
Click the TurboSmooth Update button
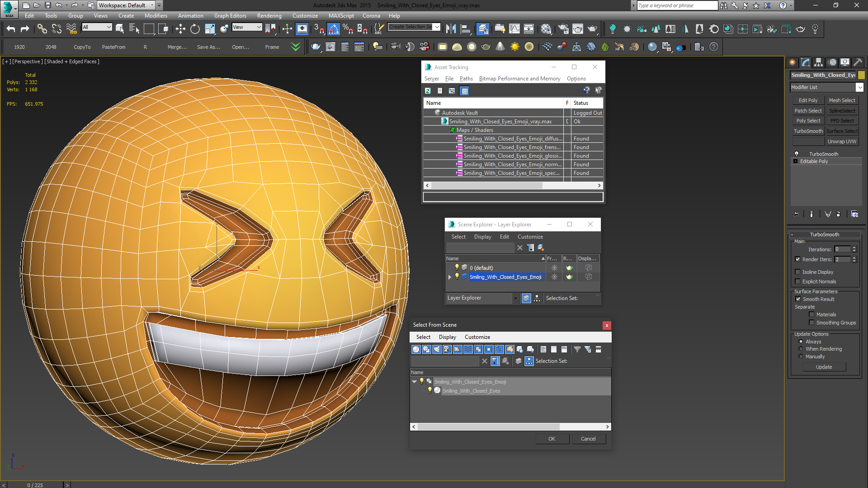tap(824, 367)
